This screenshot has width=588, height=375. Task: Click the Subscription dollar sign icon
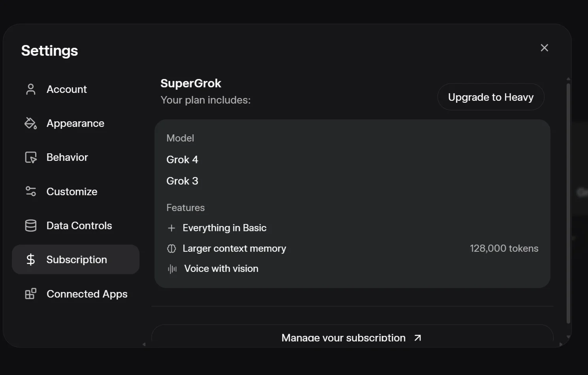pos(31,260)
